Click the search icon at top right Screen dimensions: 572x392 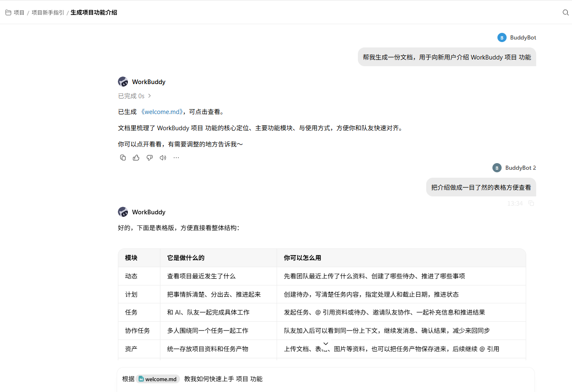coord(565,12)
